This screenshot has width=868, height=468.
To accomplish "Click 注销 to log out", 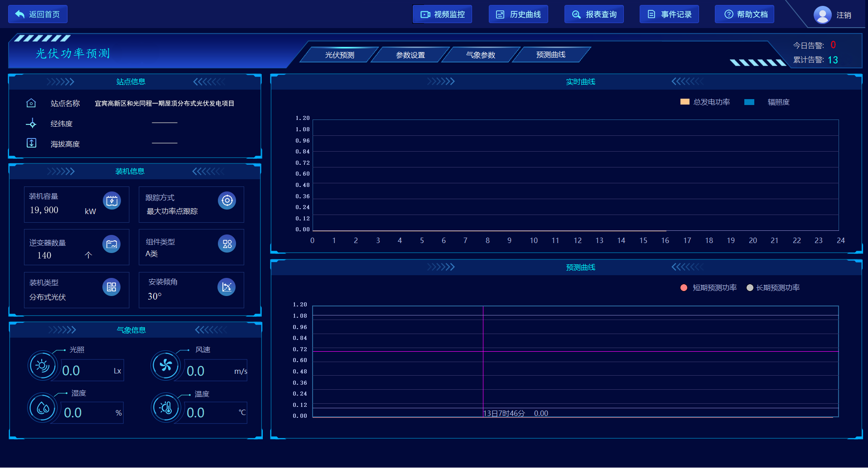I will 844,15.
